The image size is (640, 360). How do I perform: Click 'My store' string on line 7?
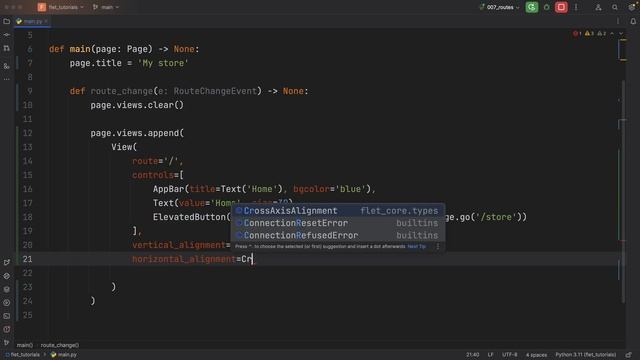click(163, 63)
